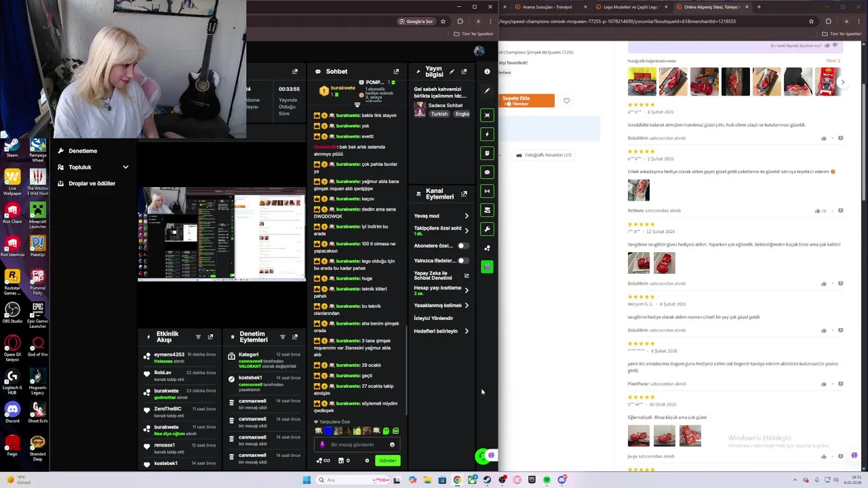Like the DoluVitrin first review with thumbs-up

coord(824,138)
